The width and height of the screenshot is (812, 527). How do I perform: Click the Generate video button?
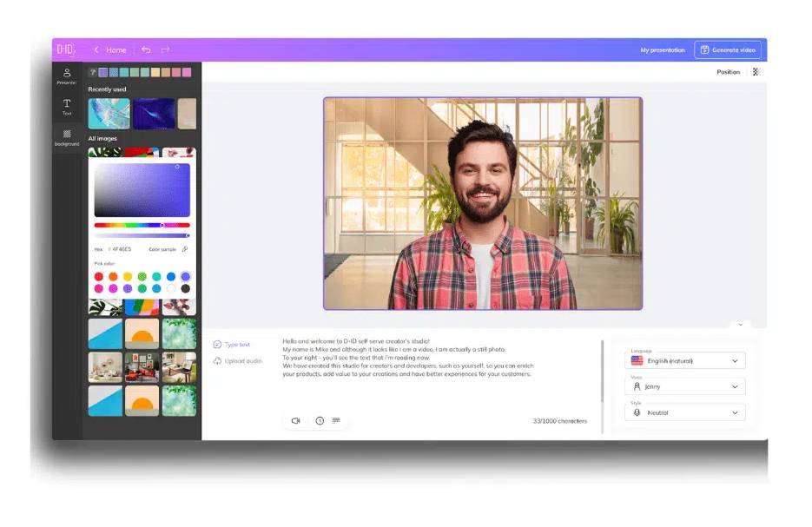pyautogui.click(x=728, y=50)
